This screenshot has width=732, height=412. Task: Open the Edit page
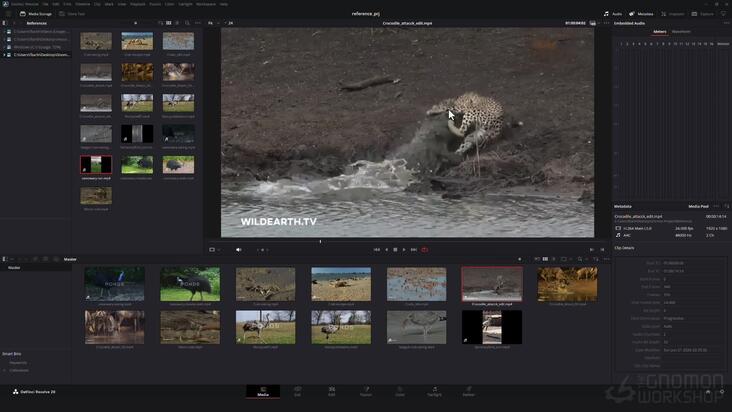[x=331, y=391]
